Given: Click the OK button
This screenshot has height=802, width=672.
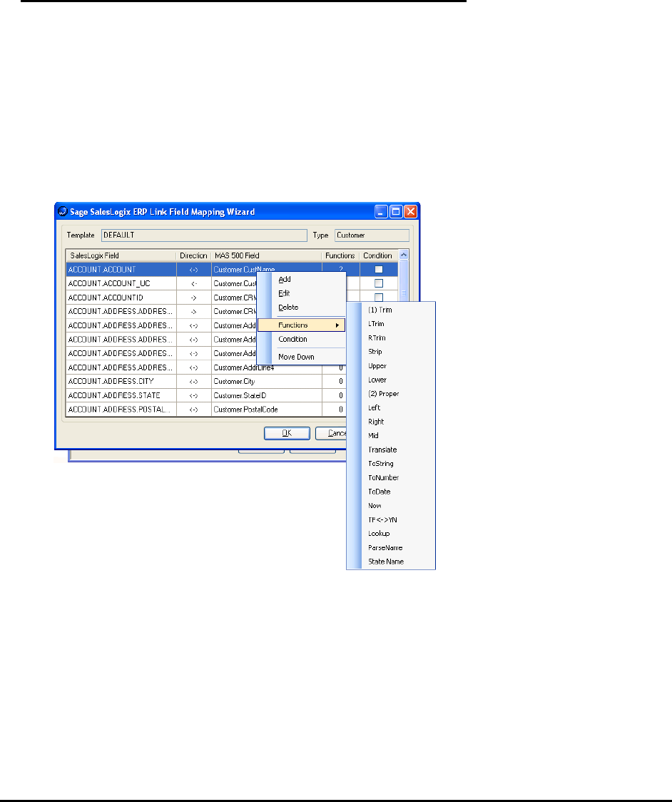Looking at the screenshot, I should tap(287, 433).
